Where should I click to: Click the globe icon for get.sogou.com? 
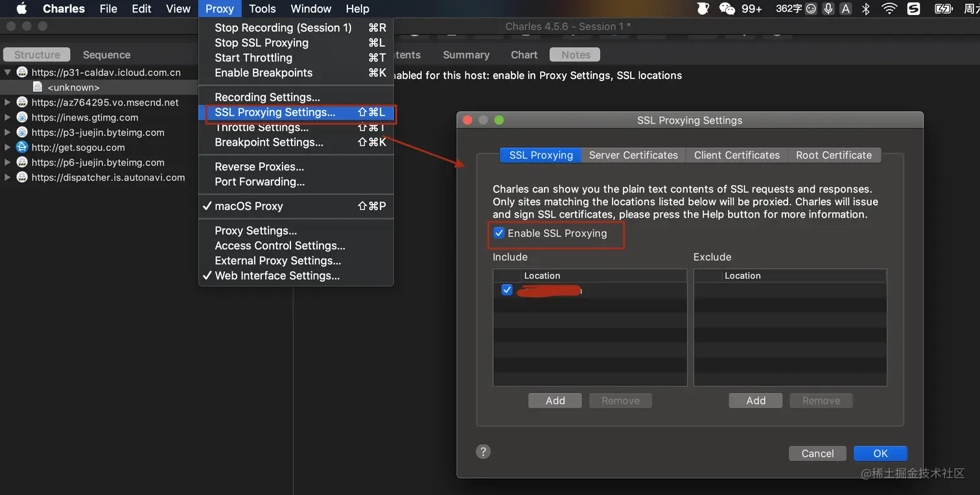coord(22,147)
